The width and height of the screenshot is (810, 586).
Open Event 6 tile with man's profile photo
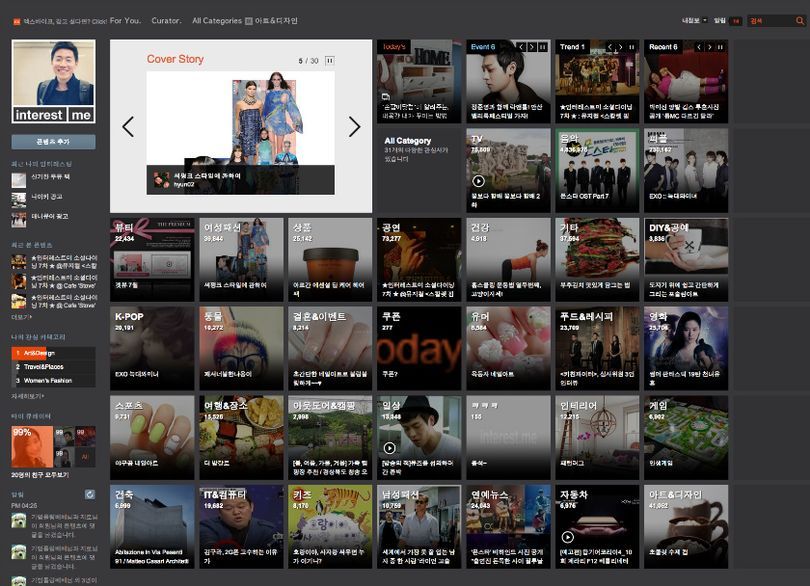coord(508,82)
